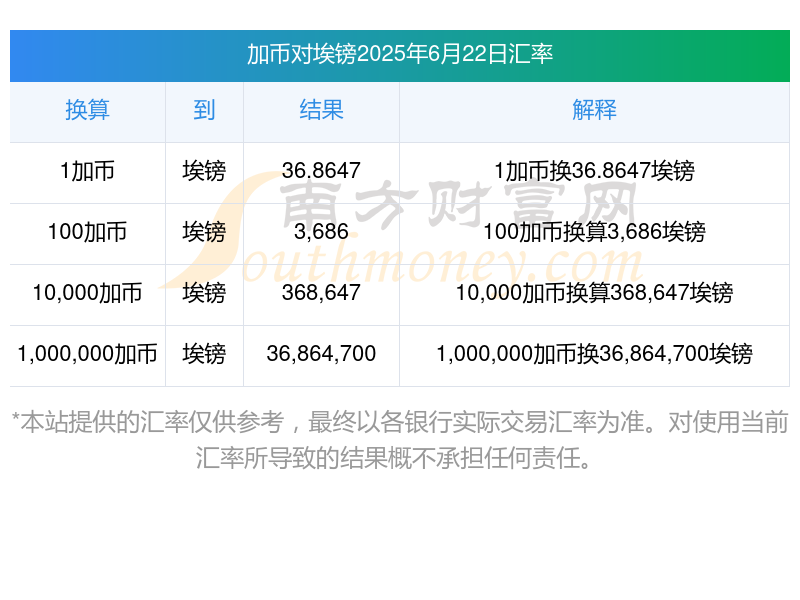
Task: Click the disclaimer line 汇率所导致的结果概不承担任何责任
Action: pyautogui.click(x=394, y=458)
